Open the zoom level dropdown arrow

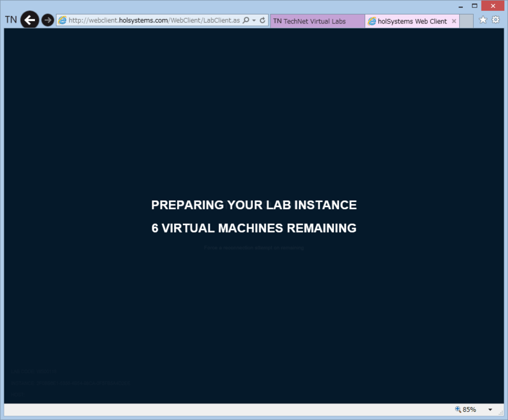[x=490, y=410]
